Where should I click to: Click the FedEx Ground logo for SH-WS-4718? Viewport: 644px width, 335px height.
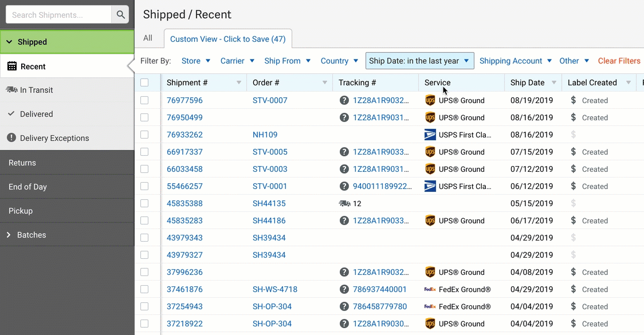[x=430, y=289]
